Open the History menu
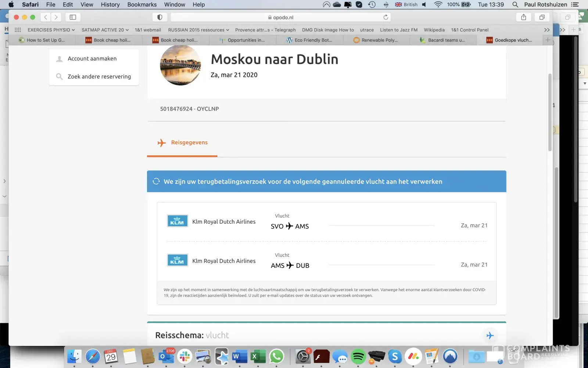The width and height of the screenshot is (588, 368). point(110,4)
